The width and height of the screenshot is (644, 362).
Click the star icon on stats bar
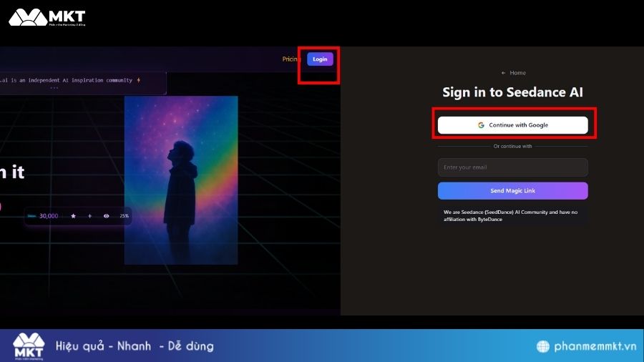coord(73,216)
